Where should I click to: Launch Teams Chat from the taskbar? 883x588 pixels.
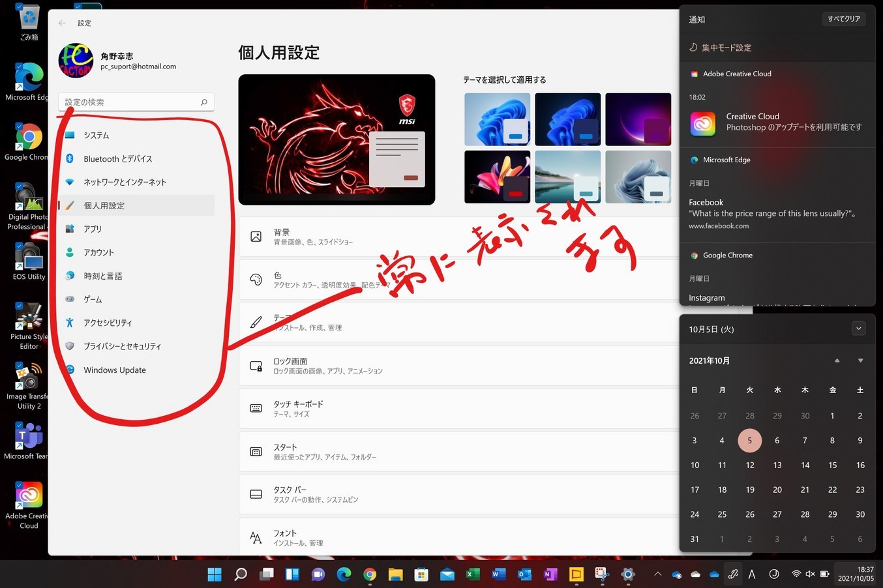point(318,574)
